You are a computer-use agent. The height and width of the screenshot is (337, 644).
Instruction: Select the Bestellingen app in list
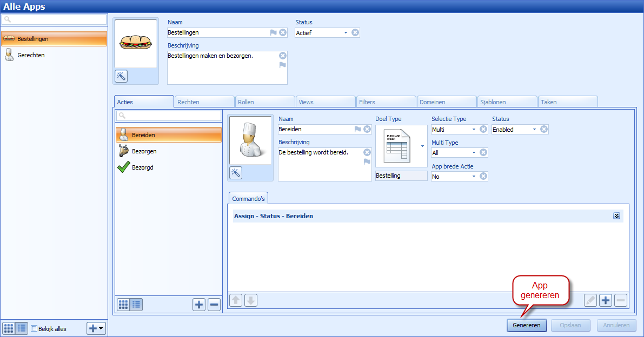click(54, 38)
